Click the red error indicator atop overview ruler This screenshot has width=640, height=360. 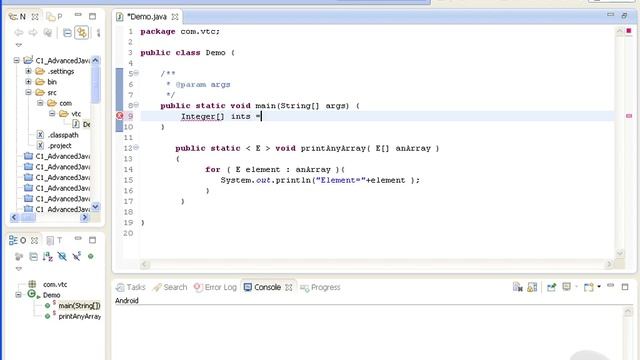[x=629, y=31]
